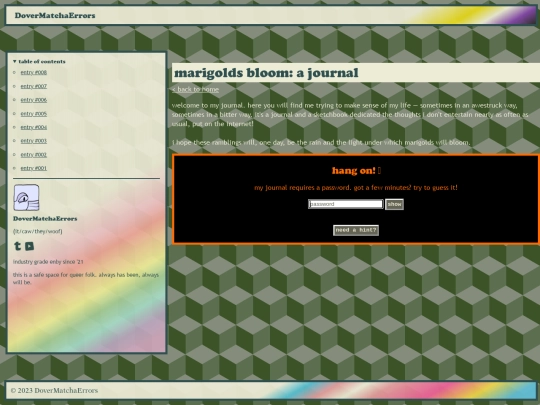
Task: Click the 'welcome to my journal' intro paragraph
Action: coord(350,114)
